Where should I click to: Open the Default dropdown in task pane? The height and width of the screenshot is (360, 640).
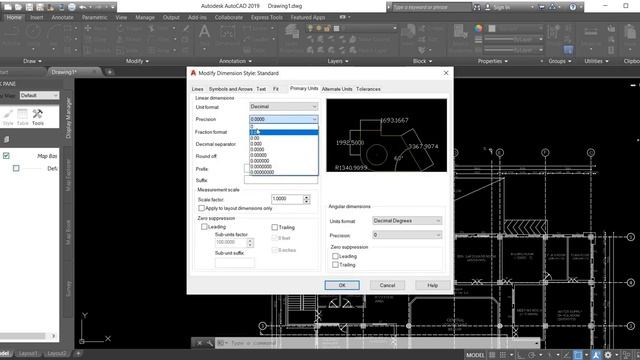pos(39,95)
